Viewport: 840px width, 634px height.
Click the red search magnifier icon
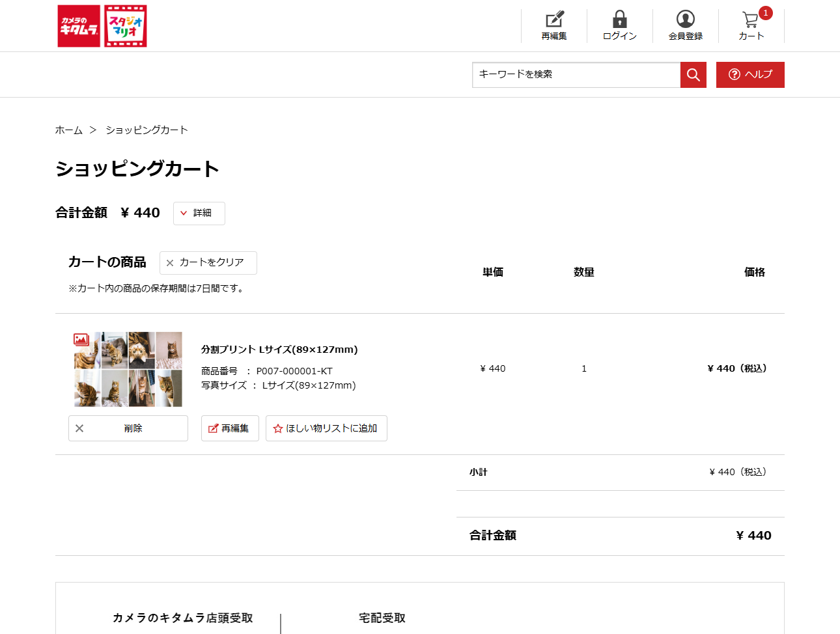[x=693, y=74]
